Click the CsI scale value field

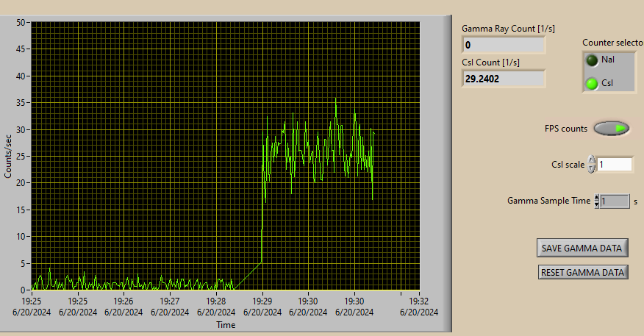click(x=615, y=165)
